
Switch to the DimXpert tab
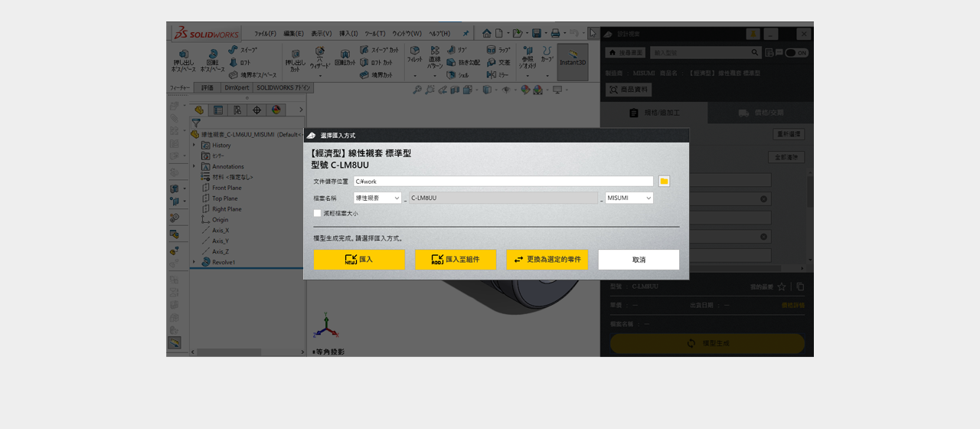pyautogui.click(x=236, y=88)
